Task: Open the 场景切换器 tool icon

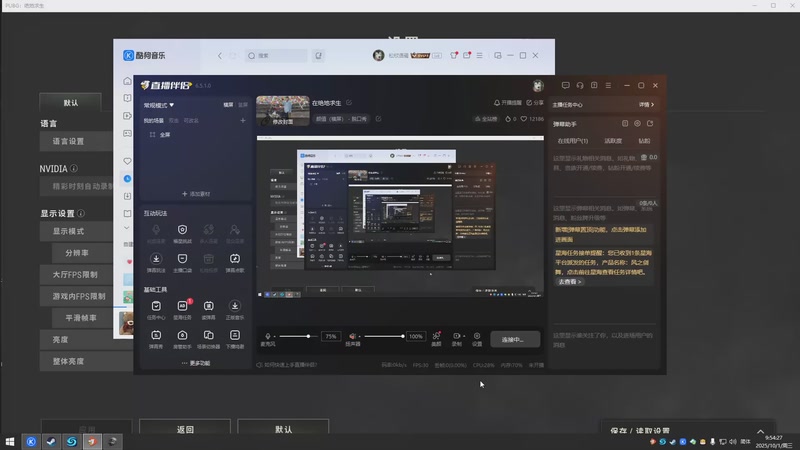Action: [208, 335]
